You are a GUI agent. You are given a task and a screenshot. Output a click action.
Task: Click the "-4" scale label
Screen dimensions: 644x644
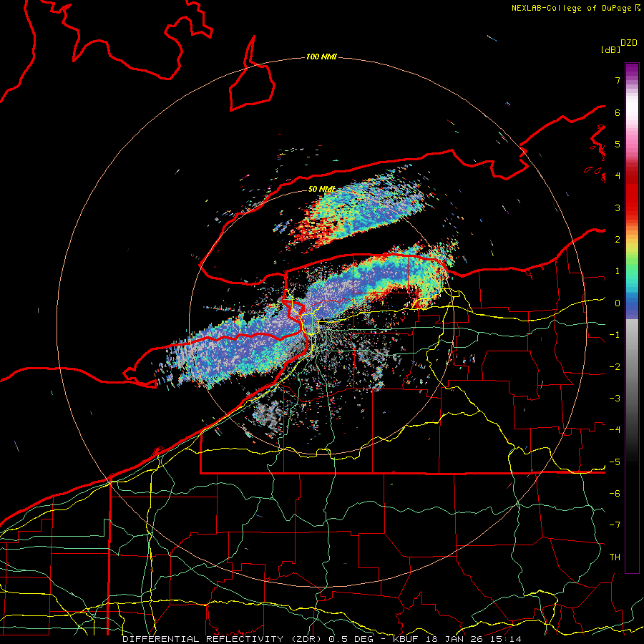(x=615, y=430)
